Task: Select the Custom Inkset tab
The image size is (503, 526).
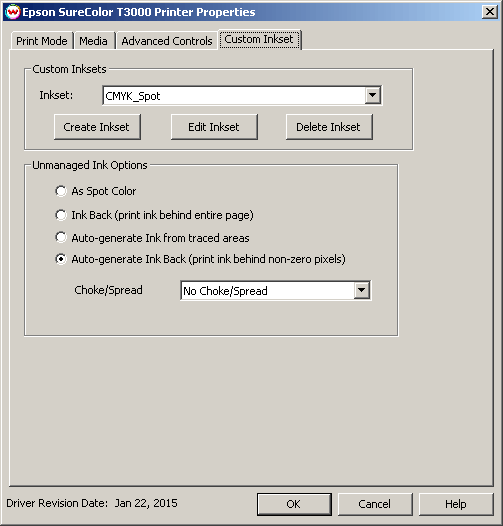Action: coord(259,40)
